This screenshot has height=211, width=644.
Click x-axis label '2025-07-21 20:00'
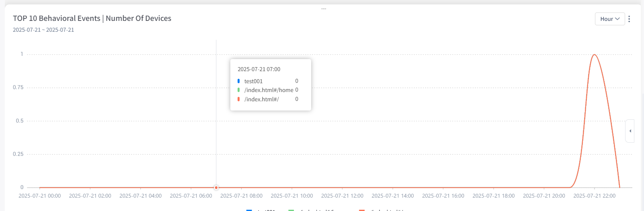click(544, 196)
